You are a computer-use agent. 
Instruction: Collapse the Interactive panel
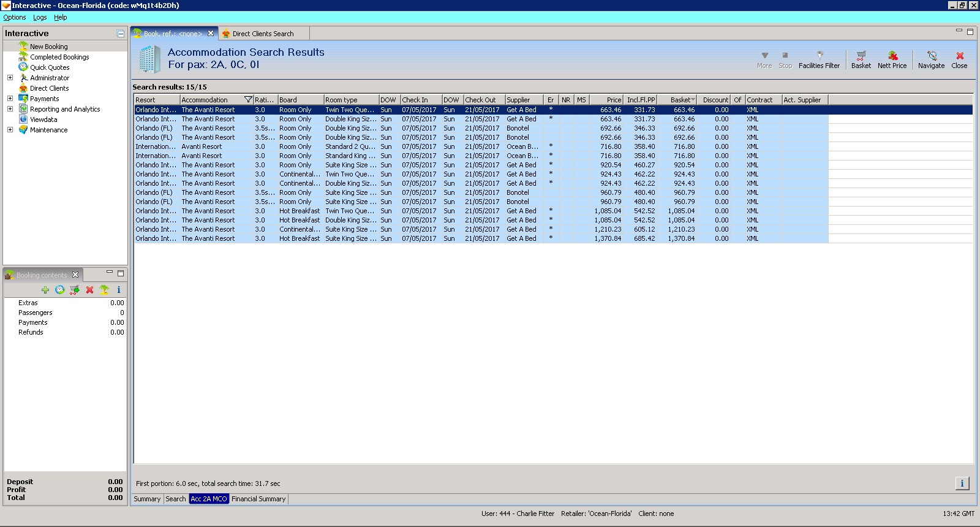point(121,34)
